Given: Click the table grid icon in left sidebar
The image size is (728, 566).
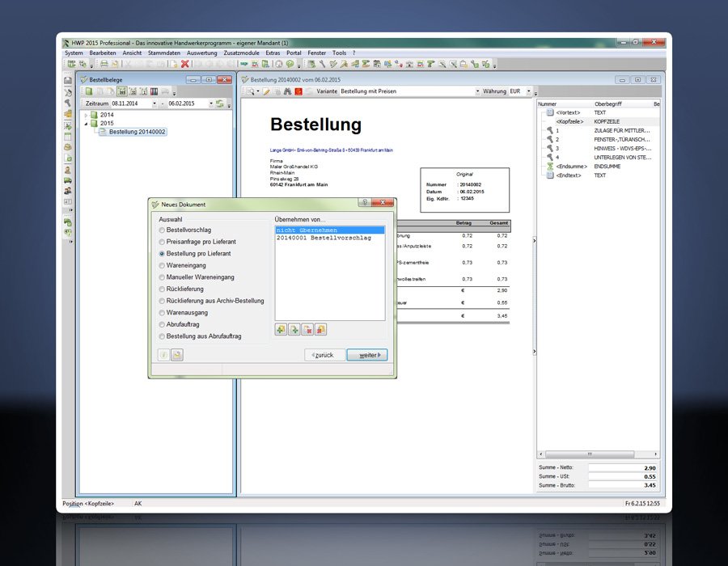Looking at the screenshot, I should (68, 137).
